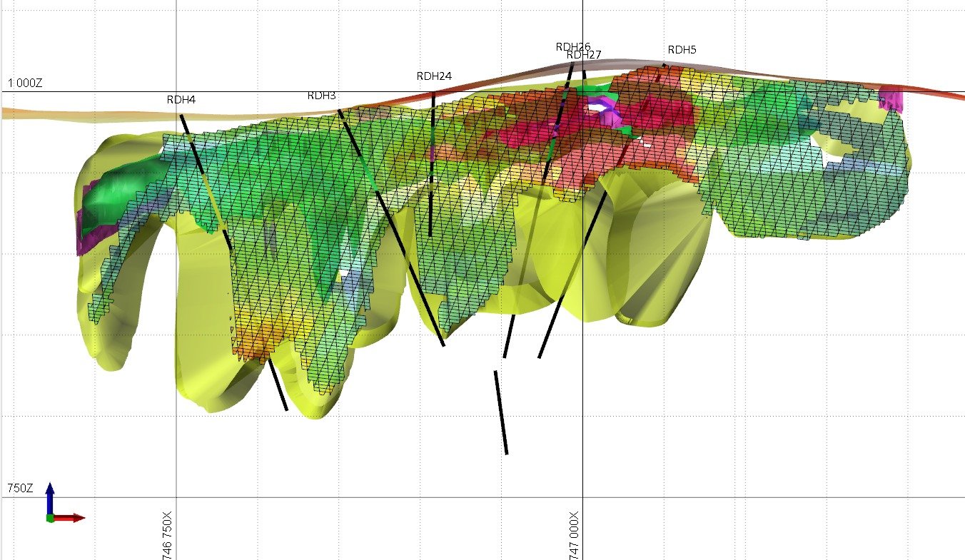The width and height of the screenshot is (965, 560).
Task: Click the RDH4 drillhole label
Action: pyautogui.click(x=181, y=100)
